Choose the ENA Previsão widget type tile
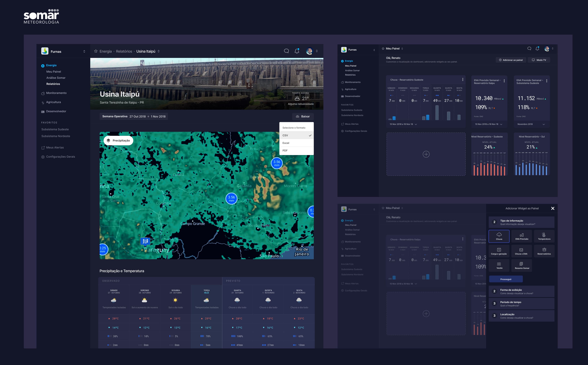 522,236
